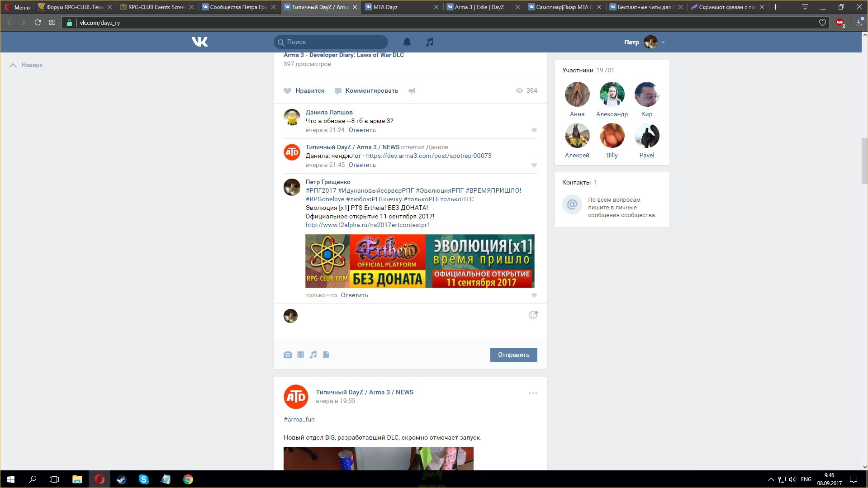Attach an audio track to comment

[x=313, y=355]
